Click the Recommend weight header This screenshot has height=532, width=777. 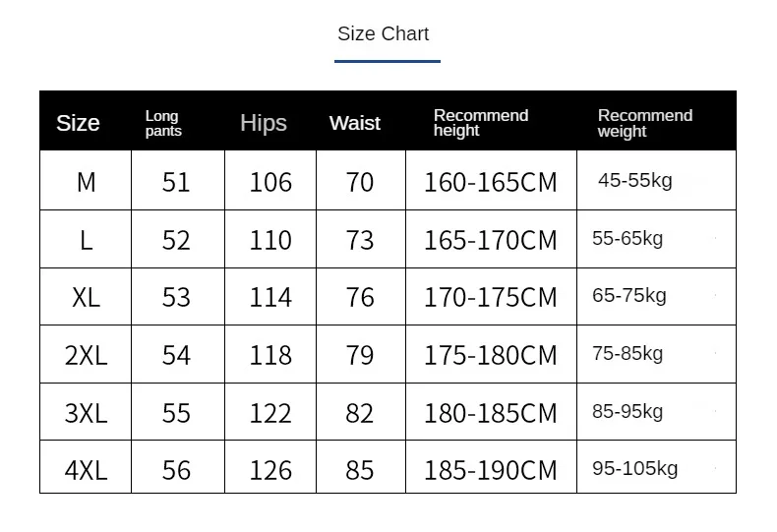644,123
